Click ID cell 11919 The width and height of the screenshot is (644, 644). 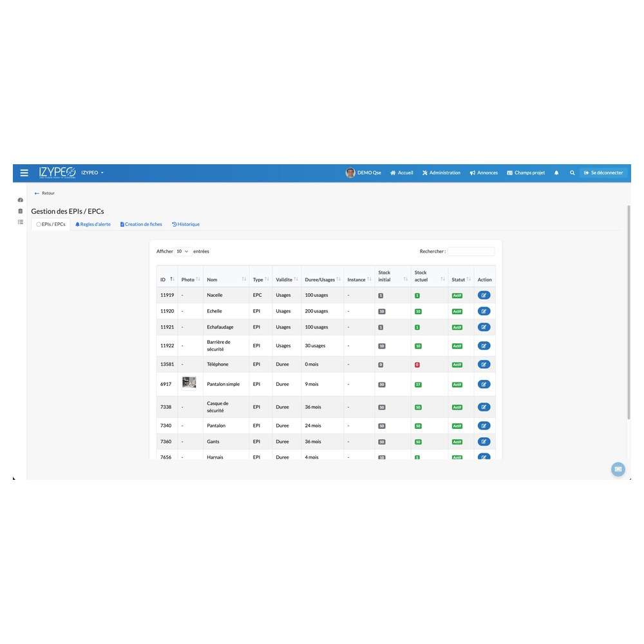pyautogui.click(x=167, y=296)
